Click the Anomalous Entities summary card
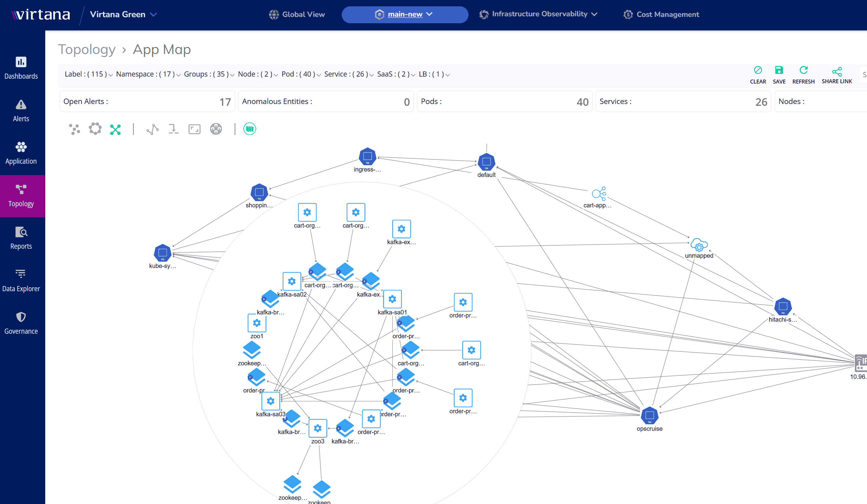Image resolution: width=867 pixels, height=504 pixels. pos(326,101)
